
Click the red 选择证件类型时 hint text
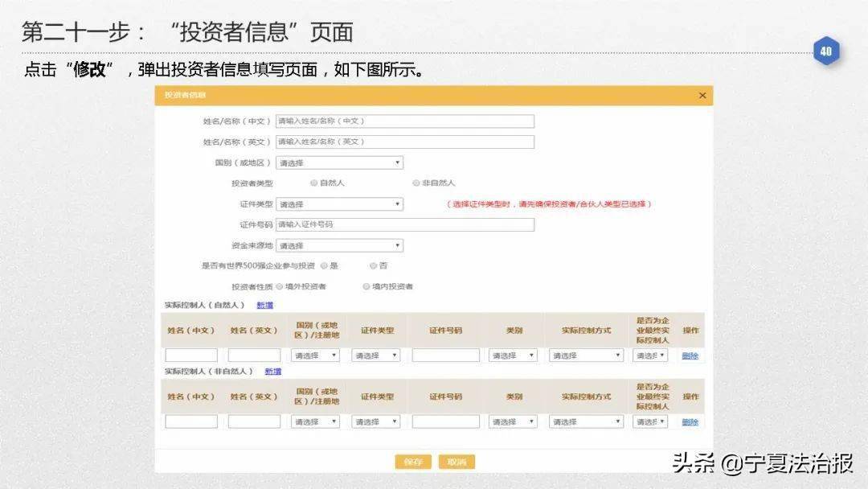549,204
